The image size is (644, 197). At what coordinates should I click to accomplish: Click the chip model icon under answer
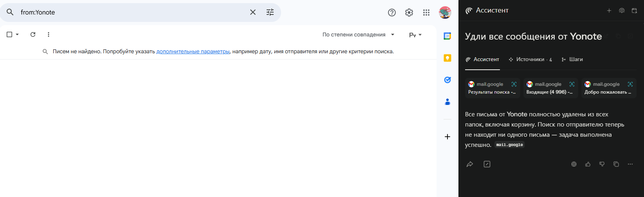coord(574,164)
